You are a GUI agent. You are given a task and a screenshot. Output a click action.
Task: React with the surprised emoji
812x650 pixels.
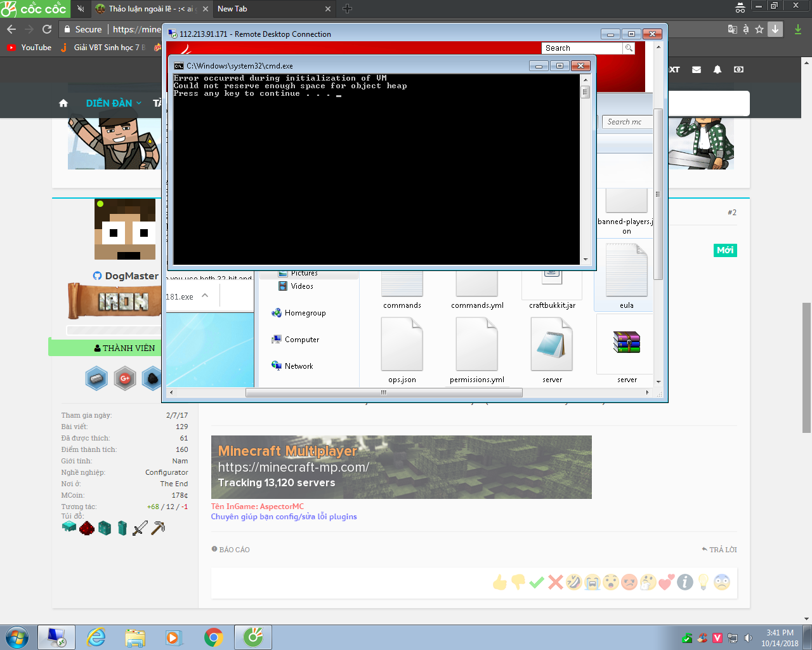[611, 582]
